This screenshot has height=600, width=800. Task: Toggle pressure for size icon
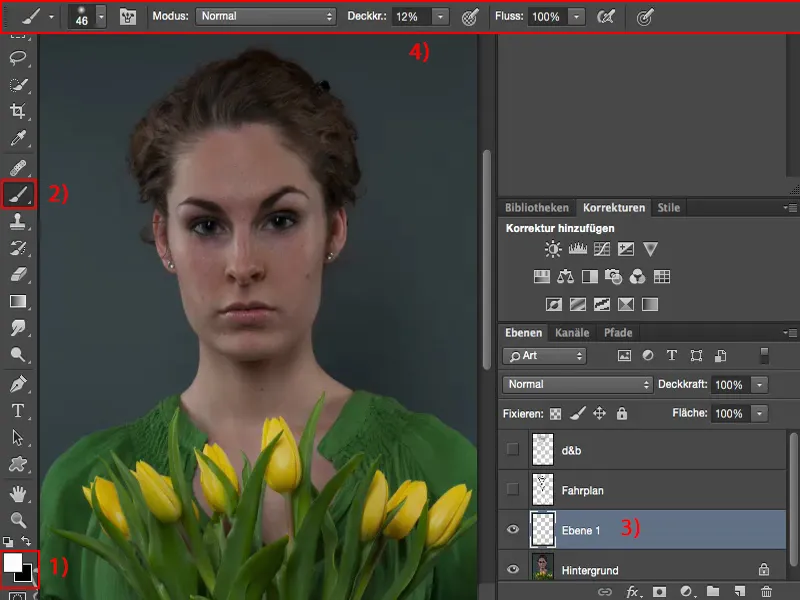coord(645,17)
